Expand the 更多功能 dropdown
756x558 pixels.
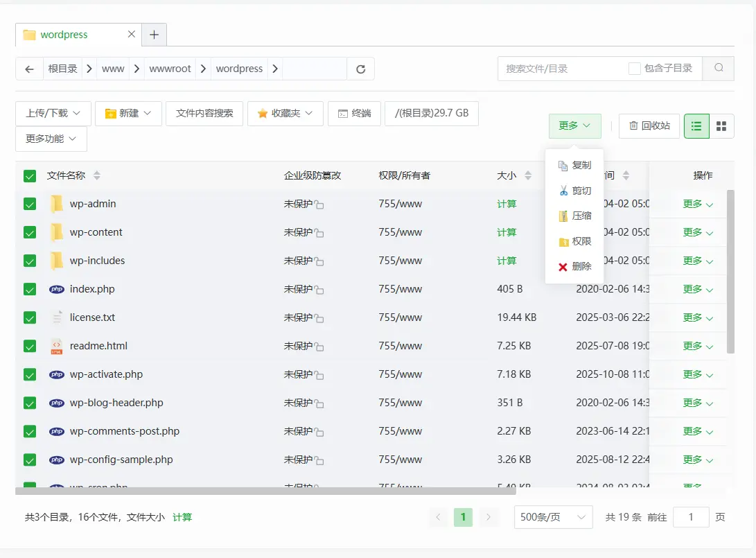(x=51, y=139)
